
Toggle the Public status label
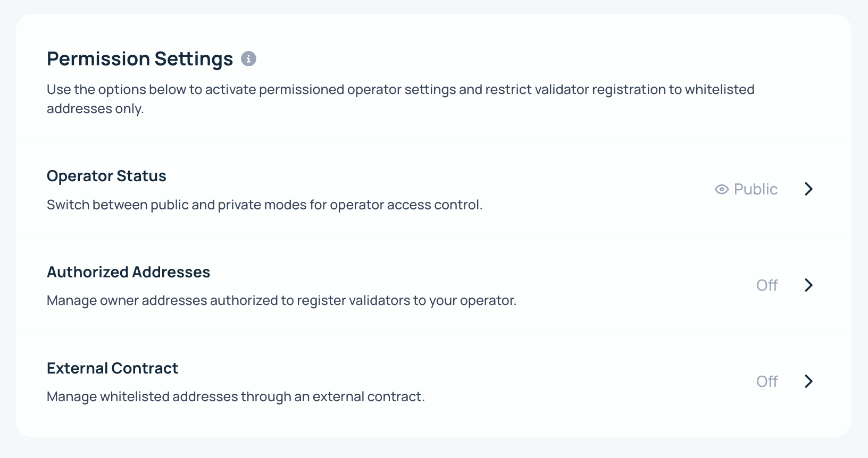tap(755, 189)
